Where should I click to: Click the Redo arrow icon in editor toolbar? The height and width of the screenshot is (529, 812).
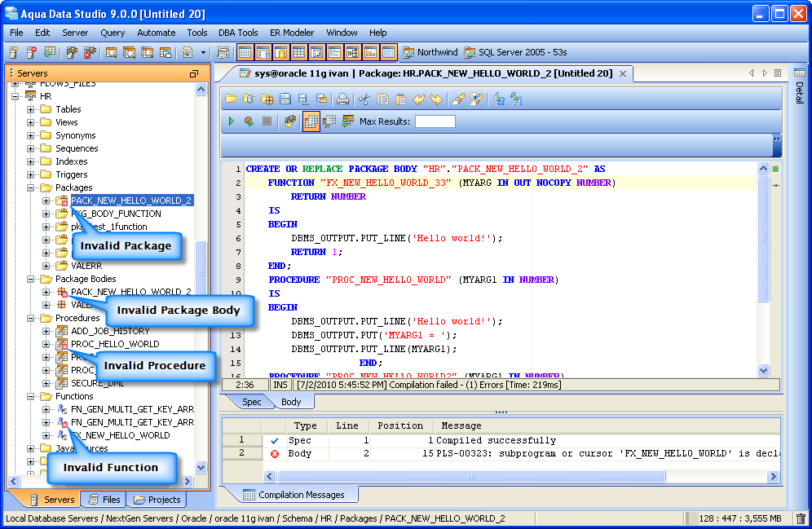point(437,99)
